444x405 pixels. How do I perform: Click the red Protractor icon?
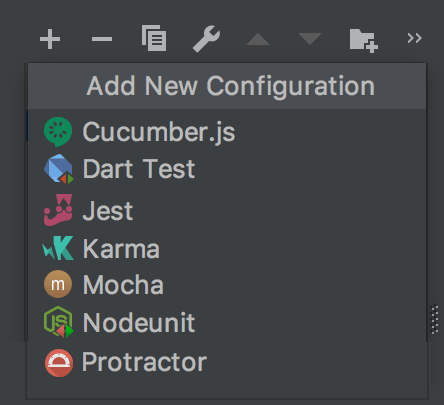click(x=59, y=363)
